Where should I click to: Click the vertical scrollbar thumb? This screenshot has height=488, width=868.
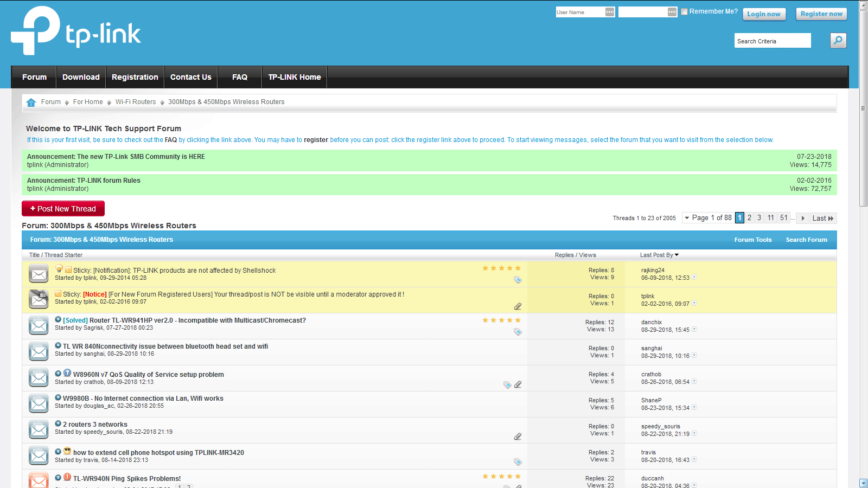[863, 108]
